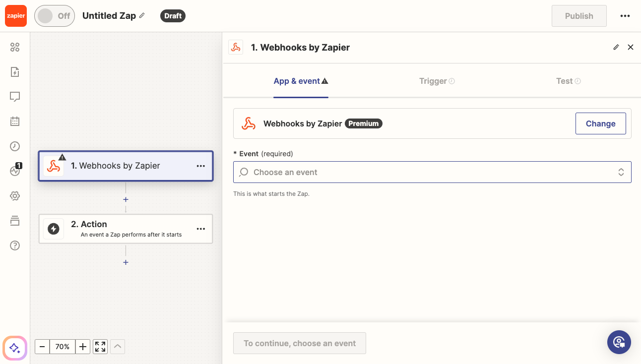The width and height of the screenshot is (641, 364).
Task: Switch to the Trigger tab
Action: [437, 81]
